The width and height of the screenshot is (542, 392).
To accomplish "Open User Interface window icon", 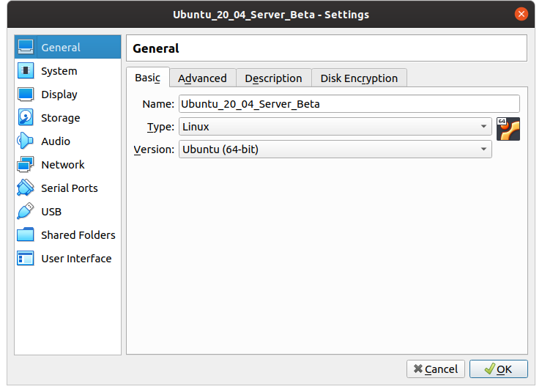I will pyautogui.click(x=25, y=258).
